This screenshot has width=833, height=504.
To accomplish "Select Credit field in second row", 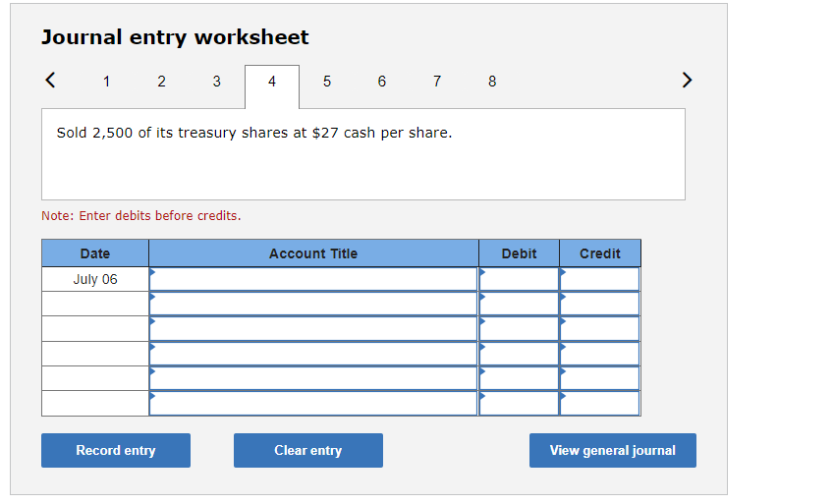I will tap(600, 304).
